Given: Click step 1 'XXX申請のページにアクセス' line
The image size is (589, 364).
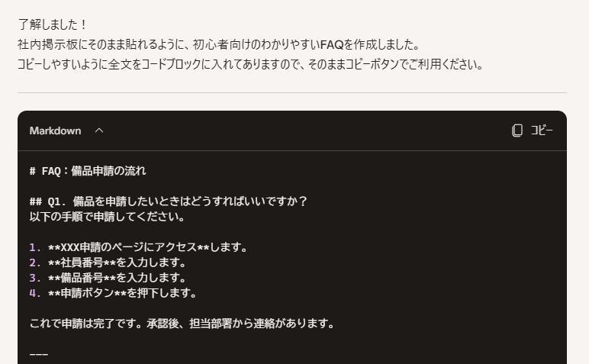Looking at the screenshot, I should tap(138, 247).
